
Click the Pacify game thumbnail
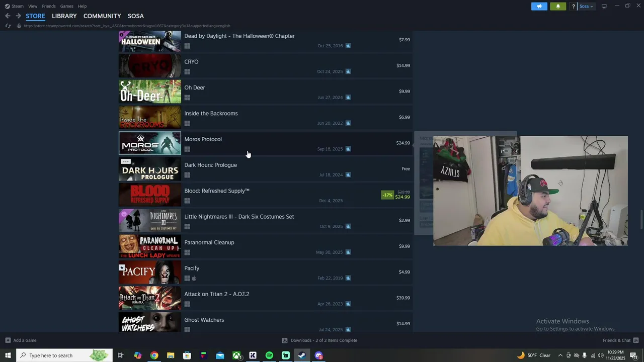coord(150,272)
